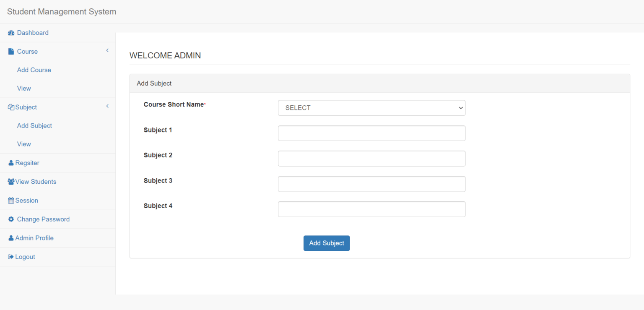Click the View Students group icon

pyautogui.click(x=10, y=182)
